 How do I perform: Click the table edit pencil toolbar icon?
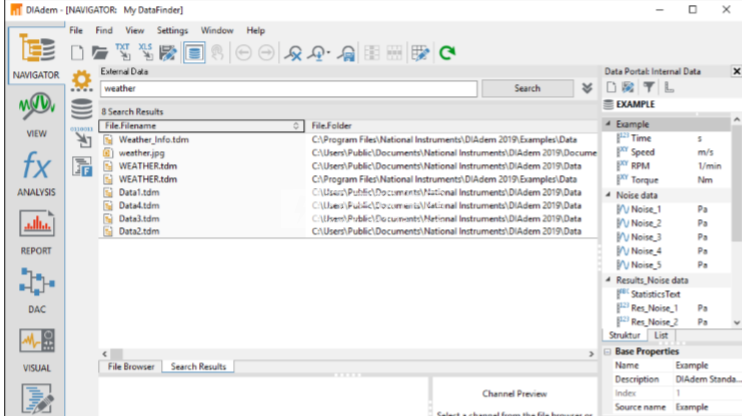(x=420, y=53)
